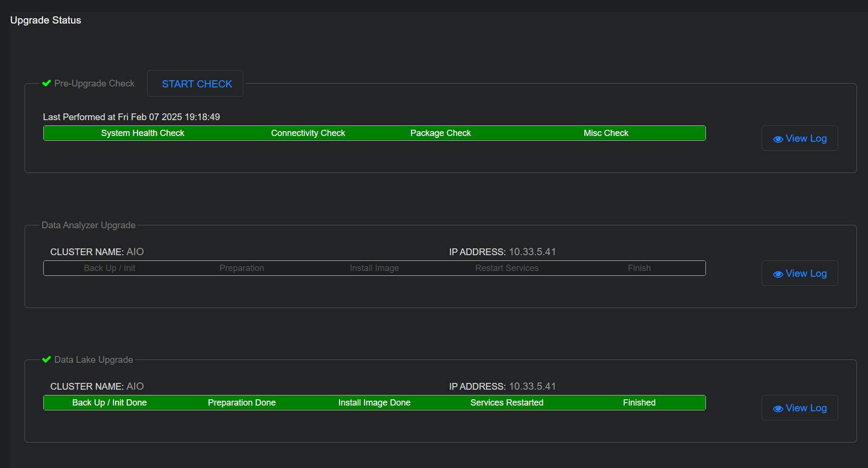Click eye icon in Pre-Upgrade Check View Log
The height and width of the screenshot is (468, 868).
click(x=778, y=139)
